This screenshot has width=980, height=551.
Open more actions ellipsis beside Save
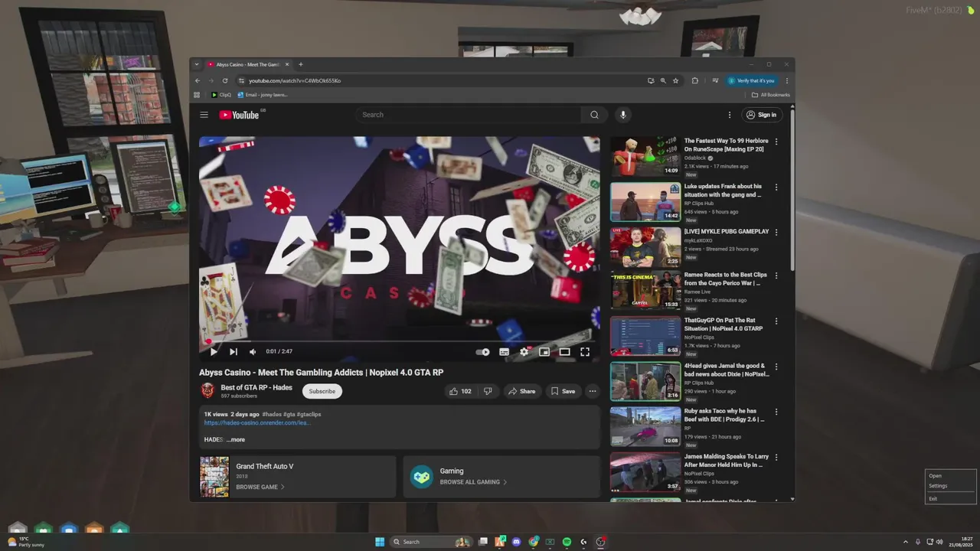[x=593, y=391]
